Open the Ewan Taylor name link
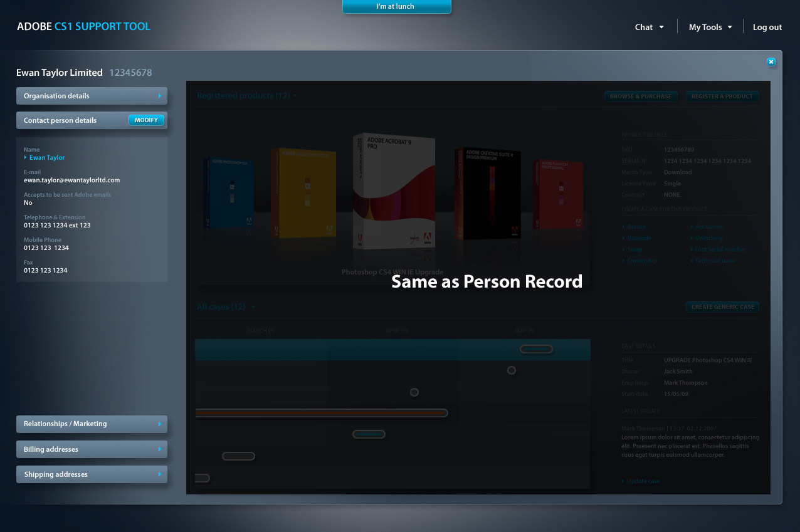Image resolution: width=800 pixels, height=532 pixels. pyautogui.click(x=47, y=158)
